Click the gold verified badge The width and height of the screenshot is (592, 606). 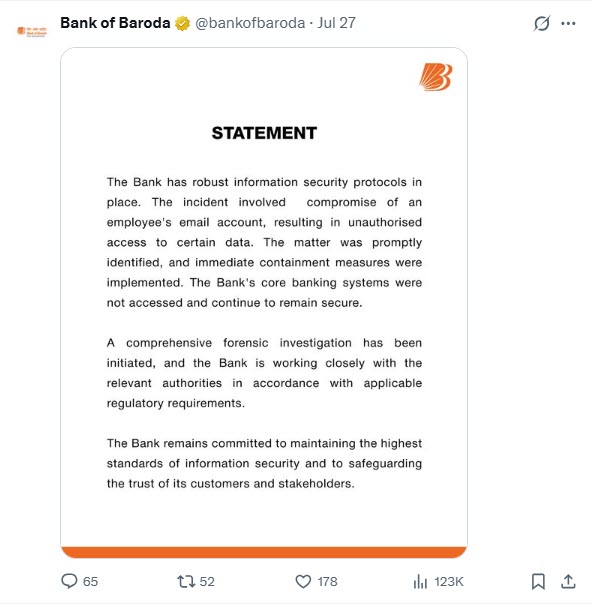(x=182, y=24)
